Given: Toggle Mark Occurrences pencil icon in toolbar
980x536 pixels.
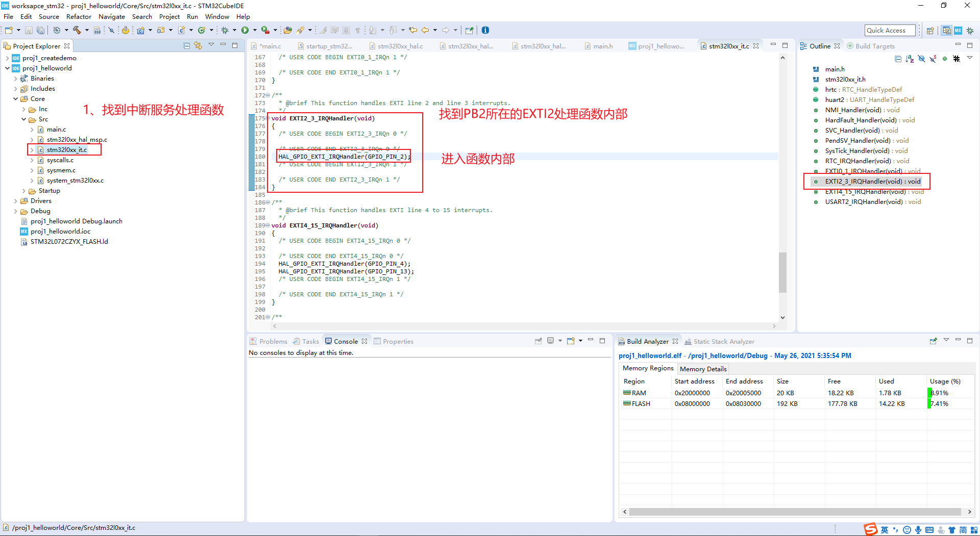Looking at the screenshot, I should (323, 30).
